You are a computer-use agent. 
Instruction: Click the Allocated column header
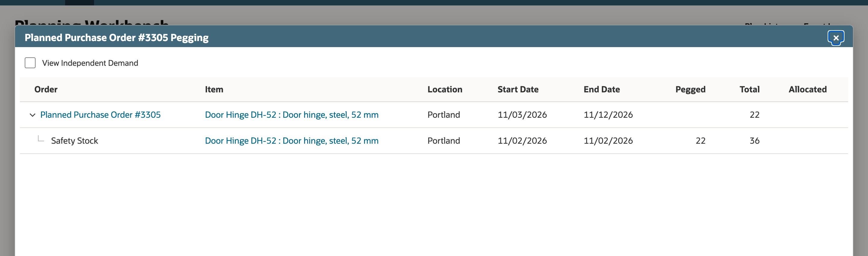click(x=807, y=89)
